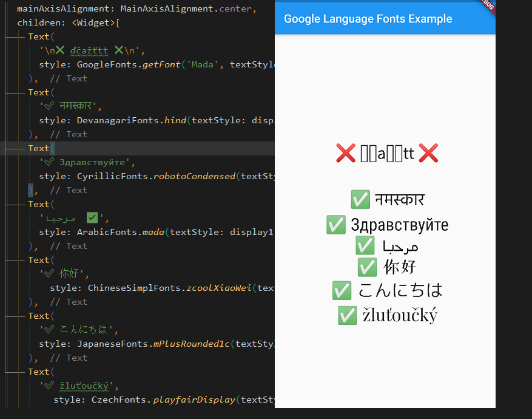532x419 pixels.
Task: Click the '// Text' comment below the ArabicFonts.mada line
Action: (69, 246)
